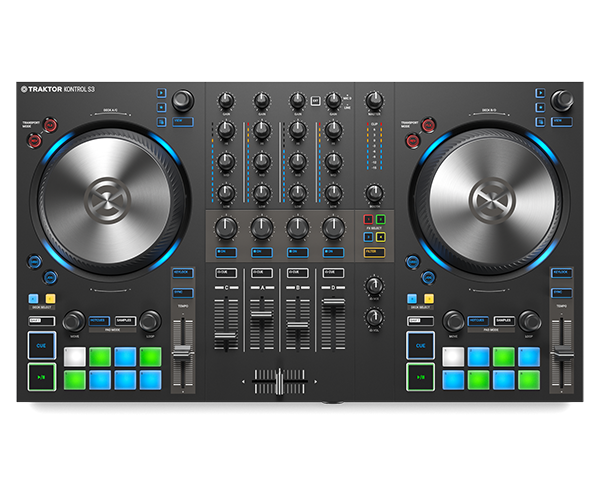Push the left deck browse knob
The height and width of the screenshot is (480, 600).
coord(183,100)
